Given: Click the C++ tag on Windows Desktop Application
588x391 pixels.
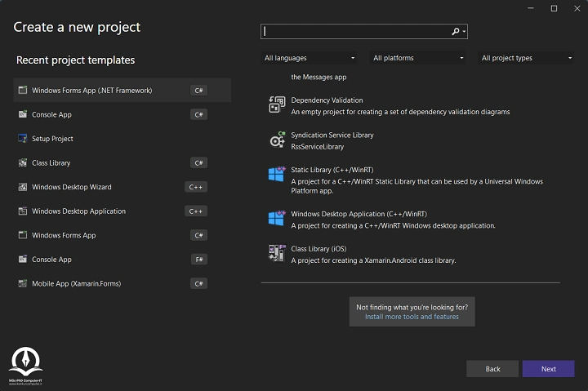Looking at the screenshot, I should click(196, 211).
